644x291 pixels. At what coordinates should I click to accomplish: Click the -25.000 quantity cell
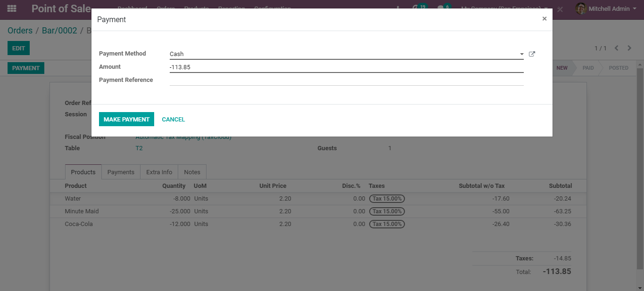(180, 211)
